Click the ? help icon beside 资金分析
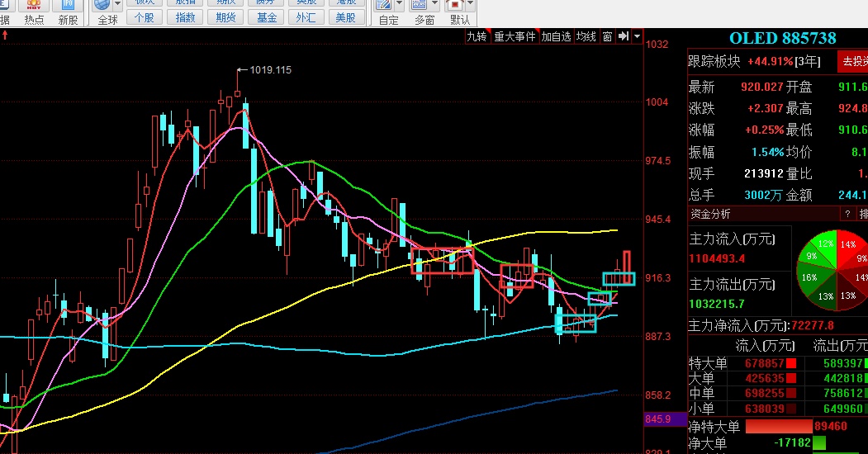This screenshot has width=868, height=454. (847, 214)
